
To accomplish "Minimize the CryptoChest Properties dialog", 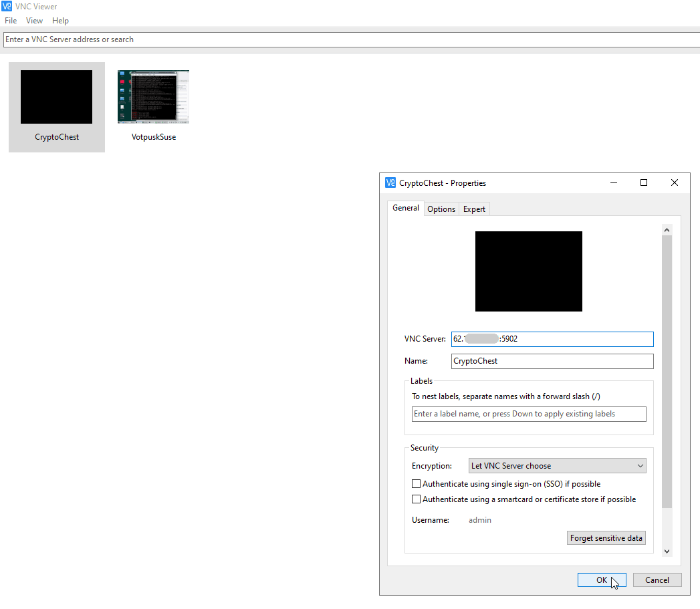I will pos(614,182).
